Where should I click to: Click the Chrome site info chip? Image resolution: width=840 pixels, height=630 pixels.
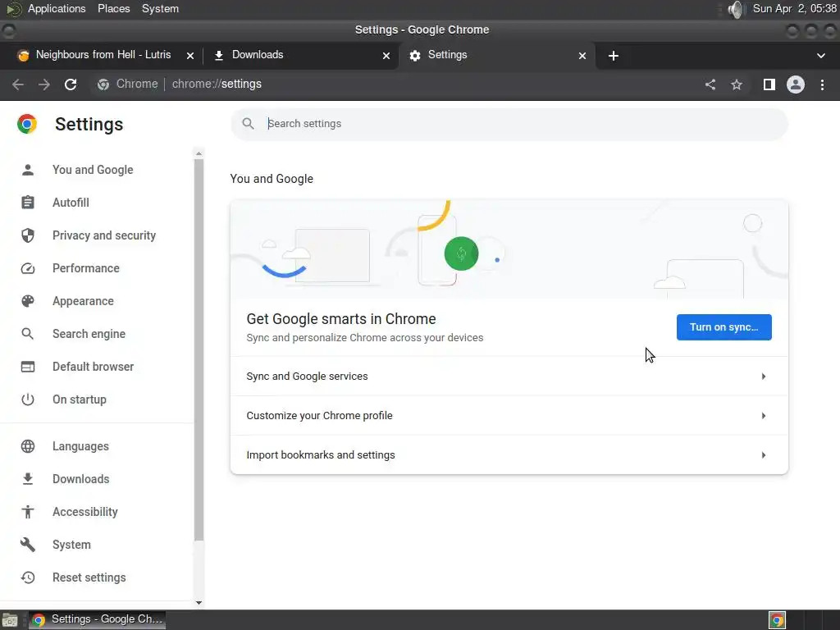pos(127,84)
